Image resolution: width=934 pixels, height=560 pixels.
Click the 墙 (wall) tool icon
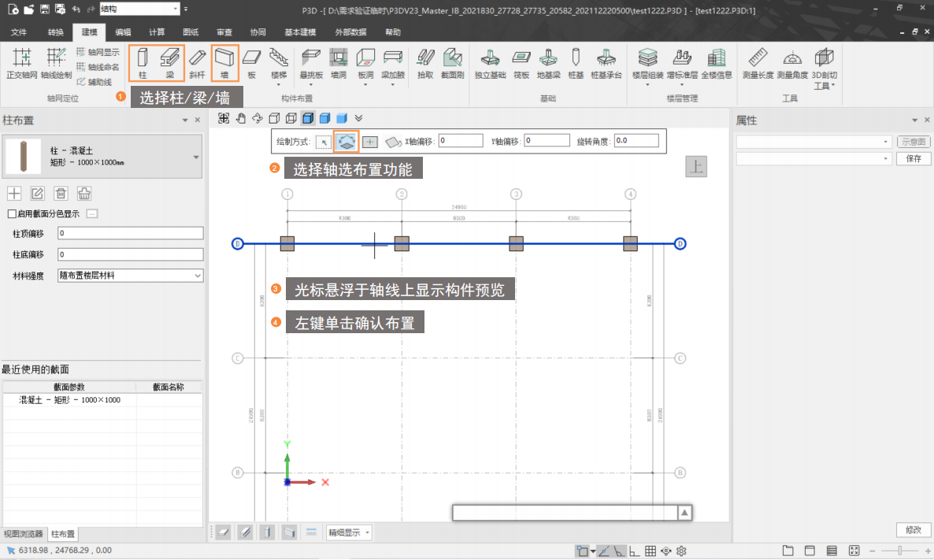[225, 63]
